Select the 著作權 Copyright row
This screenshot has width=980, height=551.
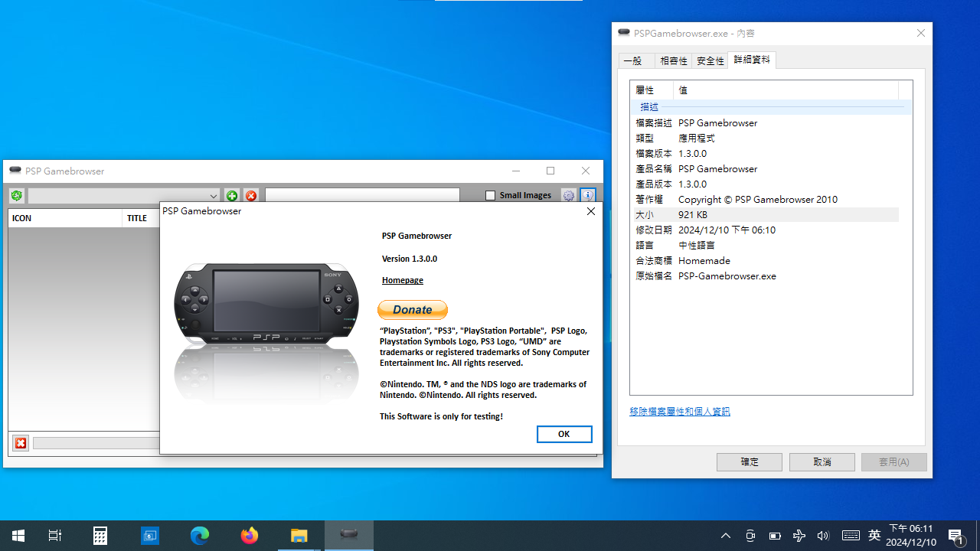(x=766, y=200)
